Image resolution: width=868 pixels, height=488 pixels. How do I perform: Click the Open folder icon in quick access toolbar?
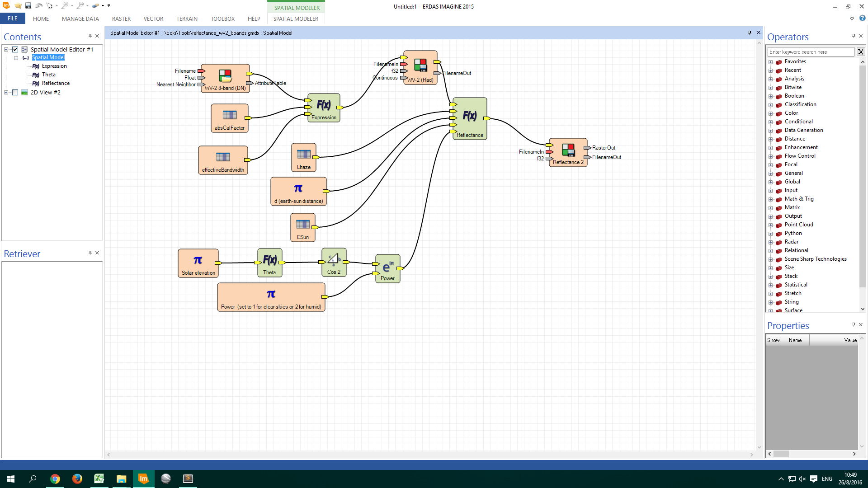18,5
